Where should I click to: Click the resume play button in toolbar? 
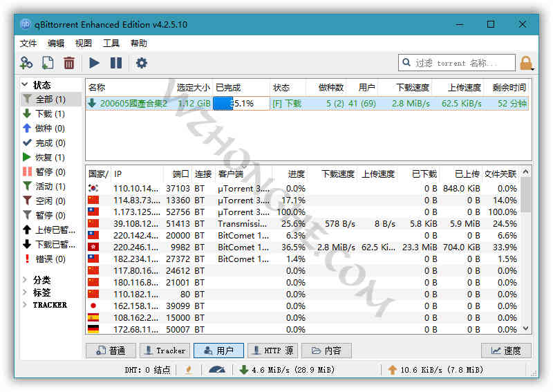94,63
